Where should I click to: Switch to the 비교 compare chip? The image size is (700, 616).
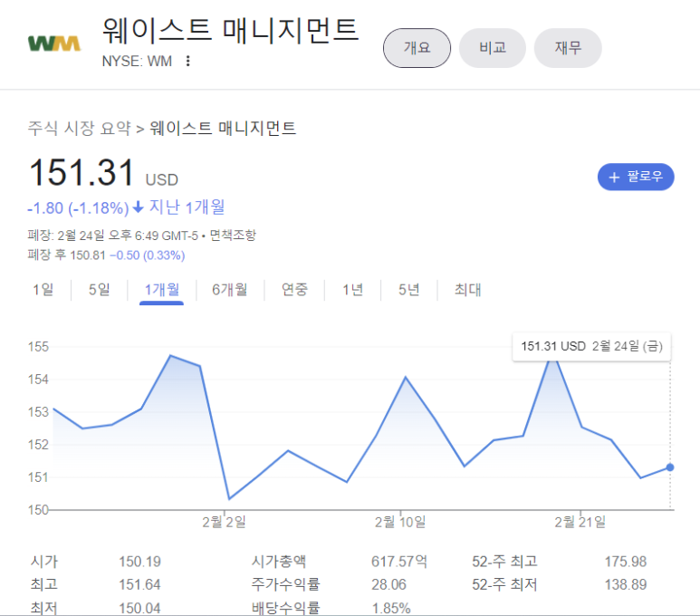click(493, 48)
